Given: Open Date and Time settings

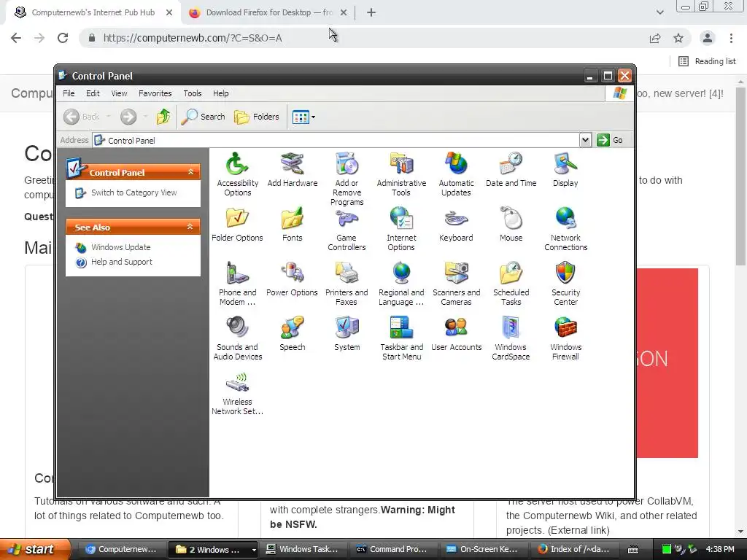Looking at the screenshot, I should coord(511,169).
